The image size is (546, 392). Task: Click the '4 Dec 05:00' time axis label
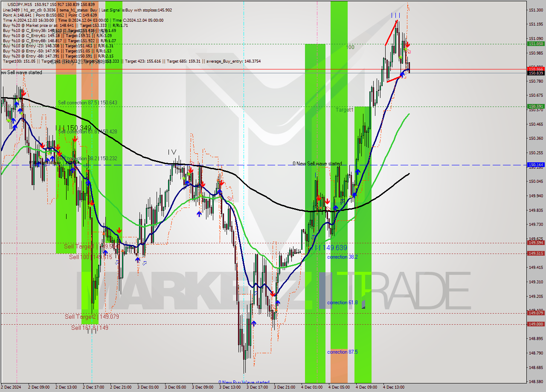[x=340, y=387]
